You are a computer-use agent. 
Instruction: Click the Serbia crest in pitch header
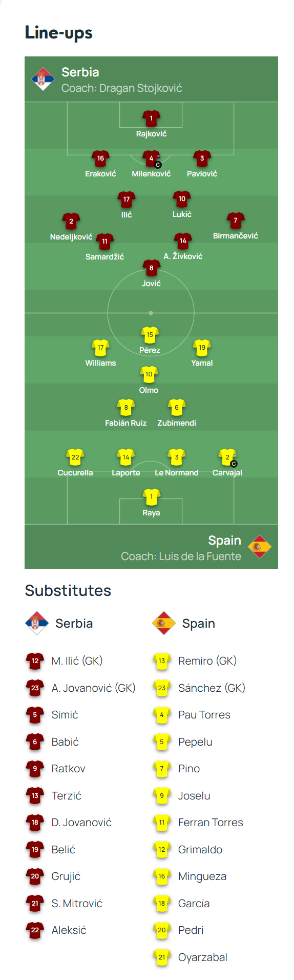pyautogui.click(x=43, y=79)
